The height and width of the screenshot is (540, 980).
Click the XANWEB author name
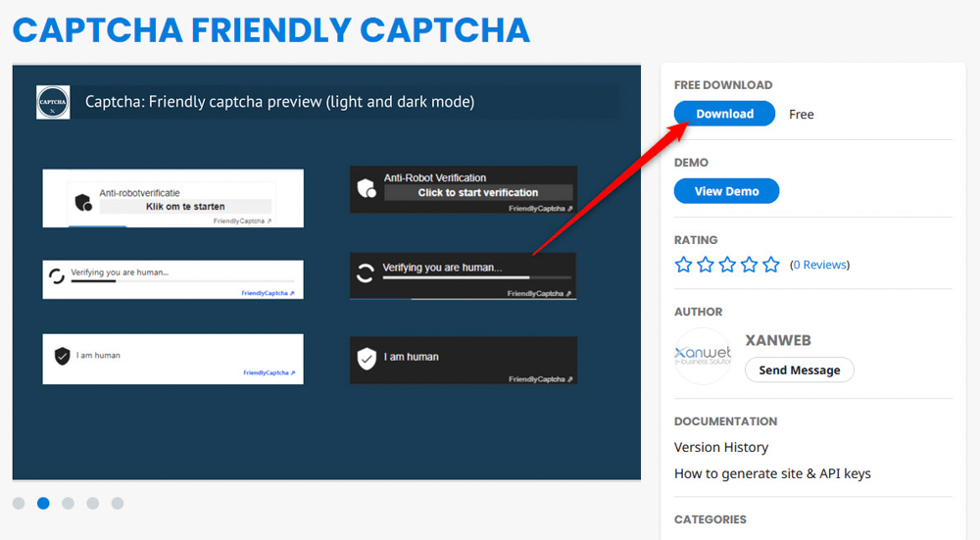pyautogui.click(x=778, y=341)
